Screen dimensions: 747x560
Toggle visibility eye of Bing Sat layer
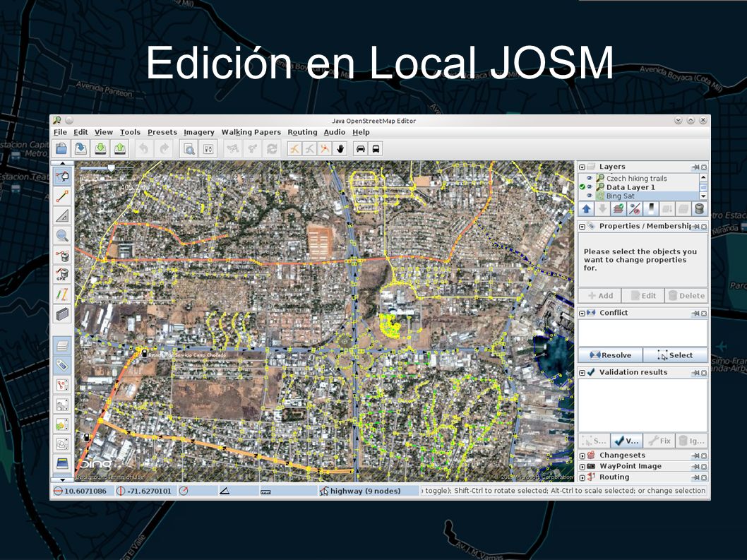(x=590, y=196)
